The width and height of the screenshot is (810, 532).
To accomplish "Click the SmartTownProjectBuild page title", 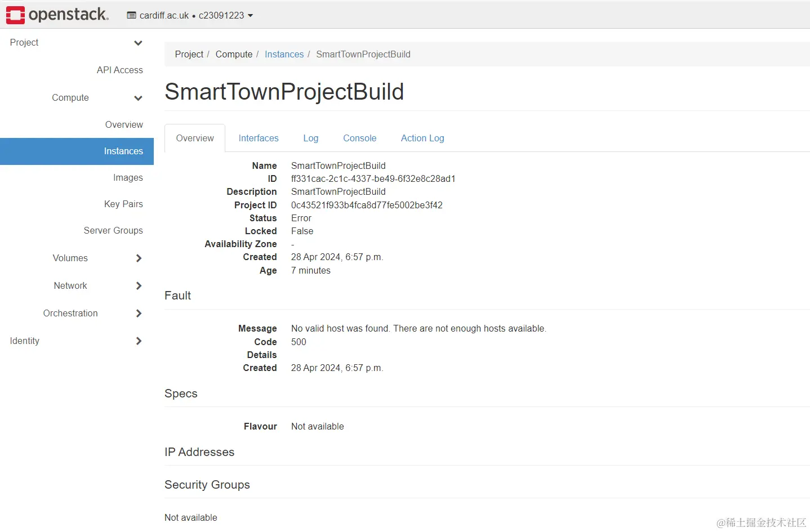I will point(284,92).
